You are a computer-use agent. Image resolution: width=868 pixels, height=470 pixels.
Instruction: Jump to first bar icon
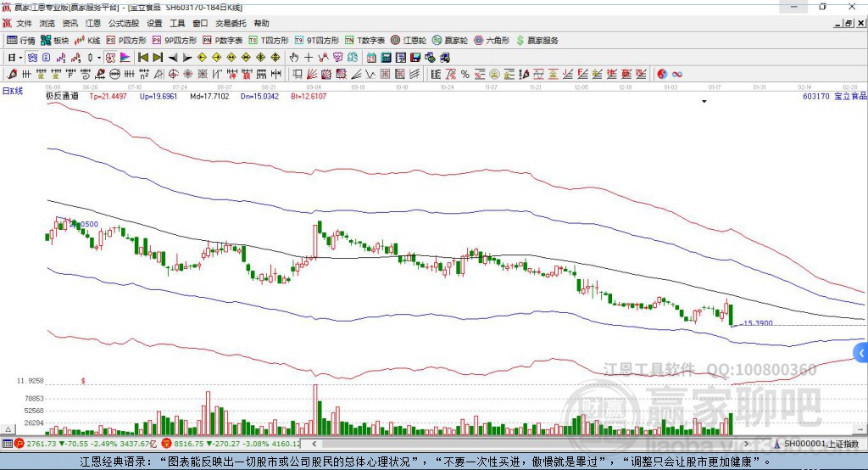142,58
